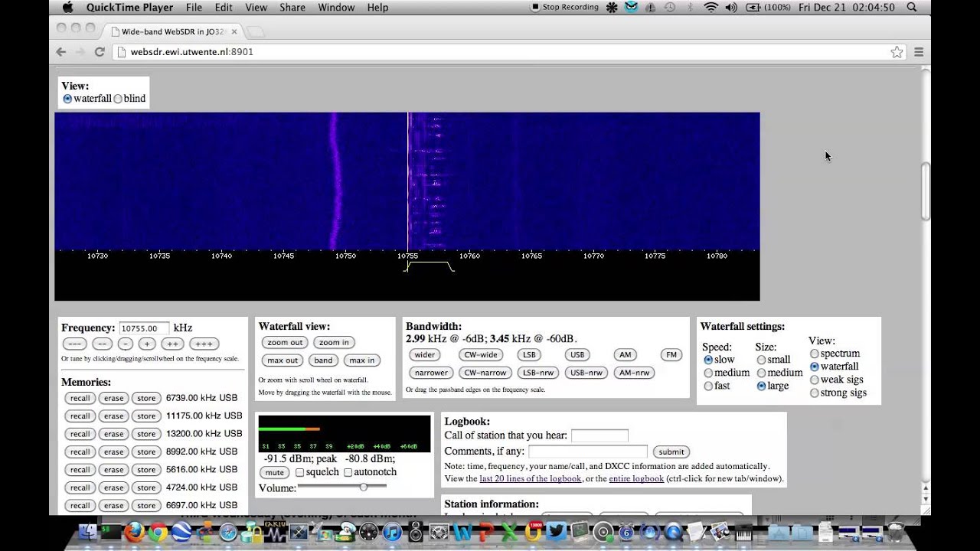Launch Microsoft Word from the Dock
980x551 pixels.
[462, 532]
